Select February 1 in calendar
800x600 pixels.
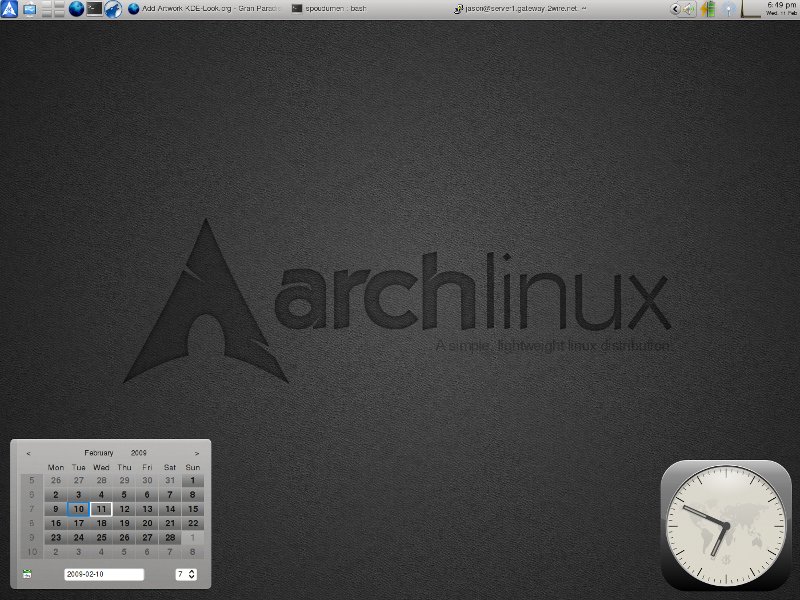point(193,481)
